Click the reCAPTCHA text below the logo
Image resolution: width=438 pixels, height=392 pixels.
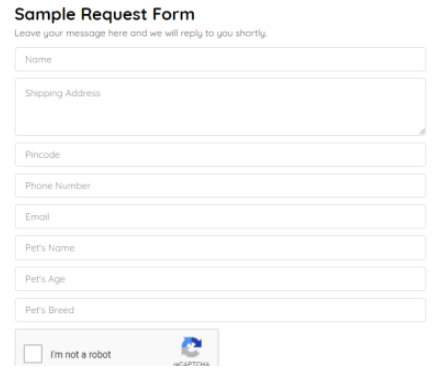tap(191, 364)
